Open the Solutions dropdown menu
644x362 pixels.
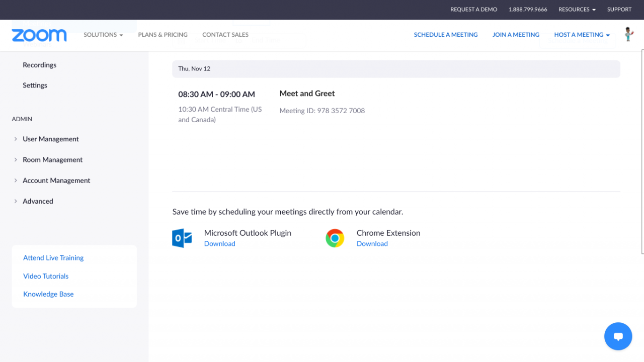(x=103, y=35)
